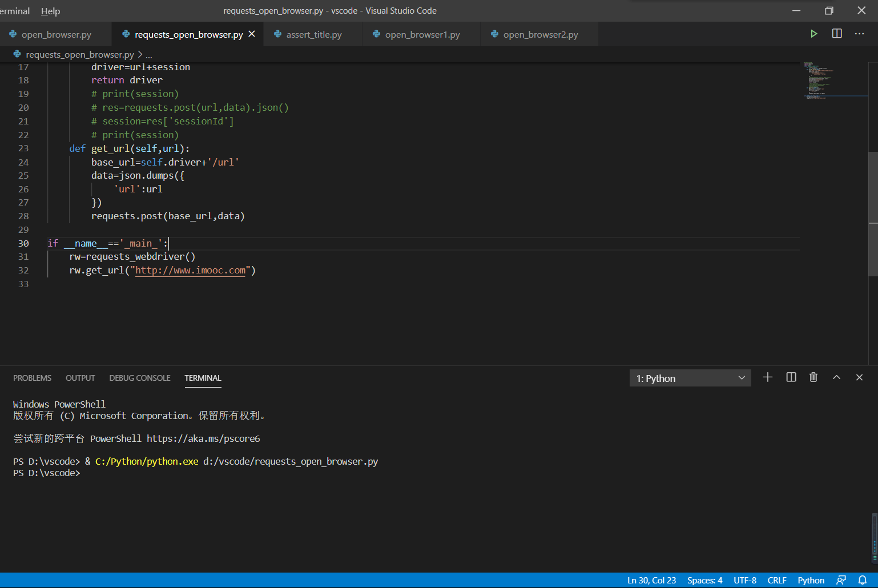Run the Python file with play icon
This screenshot has height=588, width=878.
click(813, 34)
